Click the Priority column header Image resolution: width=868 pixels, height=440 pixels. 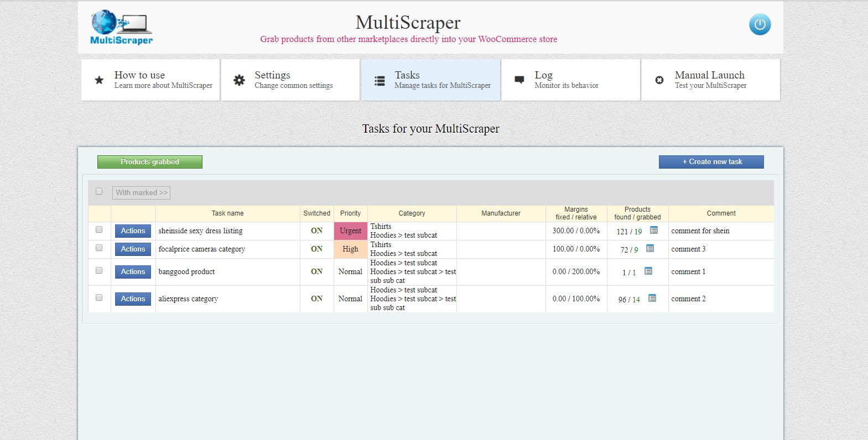pyautogui.click(x=351, y=213)
